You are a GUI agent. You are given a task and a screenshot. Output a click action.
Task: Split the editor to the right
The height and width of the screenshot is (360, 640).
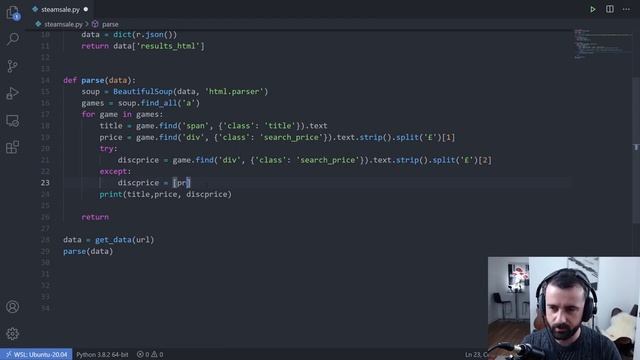tap(609, 9)
